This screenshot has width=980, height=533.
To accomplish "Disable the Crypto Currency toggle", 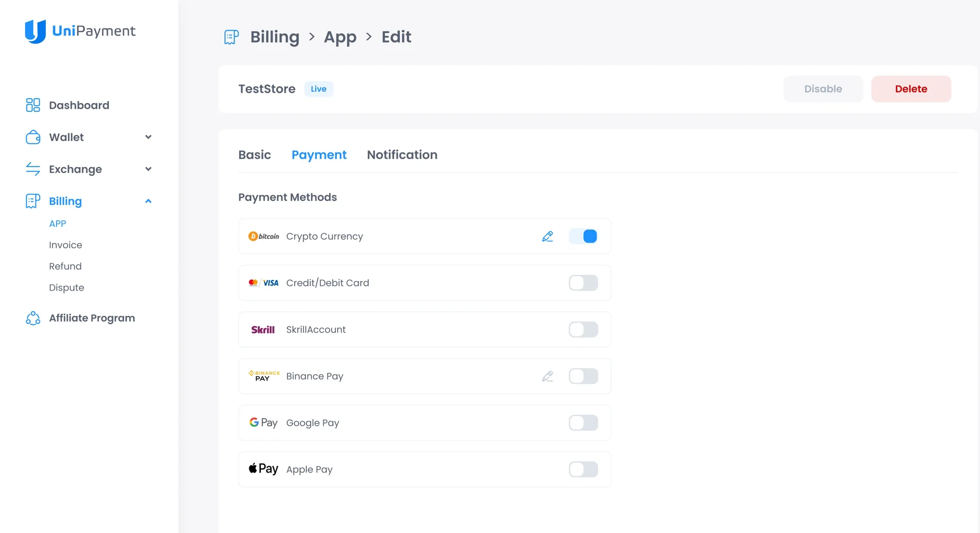I will click(583, 236).
